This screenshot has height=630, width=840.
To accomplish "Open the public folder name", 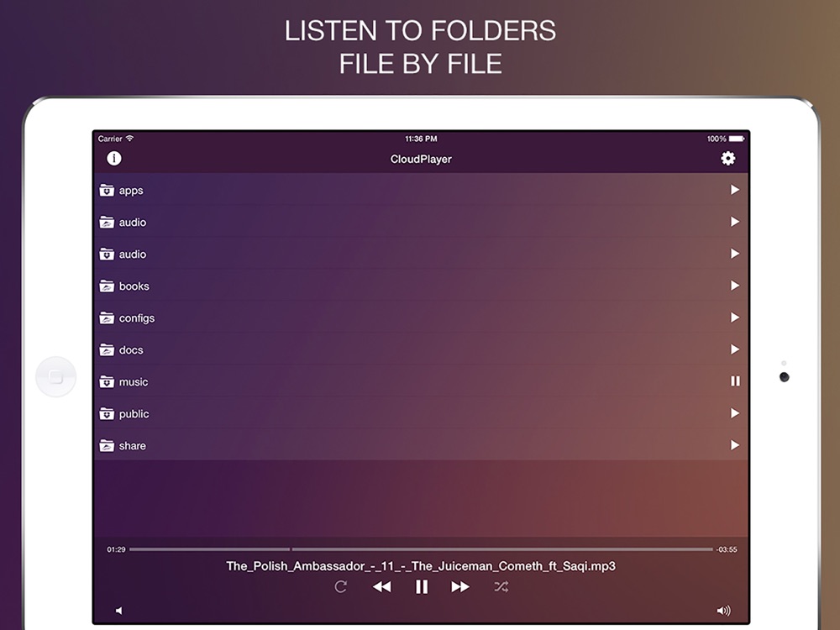I will [x=134, y=414].
